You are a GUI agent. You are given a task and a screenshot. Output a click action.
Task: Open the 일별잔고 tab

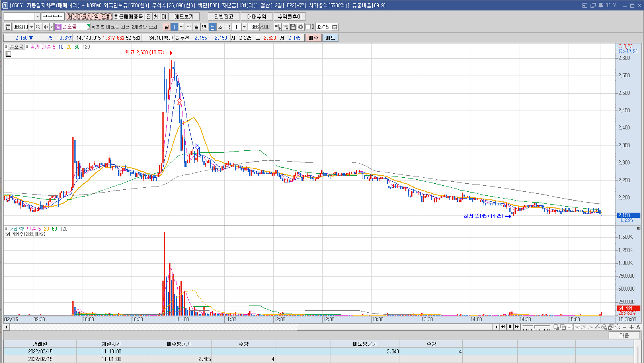pos(224,16)
